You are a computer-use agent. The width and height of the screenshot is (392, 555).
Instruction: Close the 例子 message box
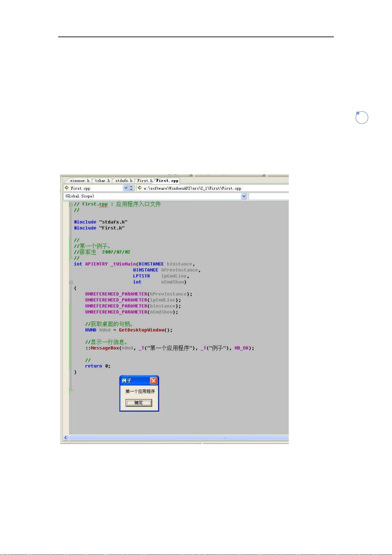[x=154, y=381]
